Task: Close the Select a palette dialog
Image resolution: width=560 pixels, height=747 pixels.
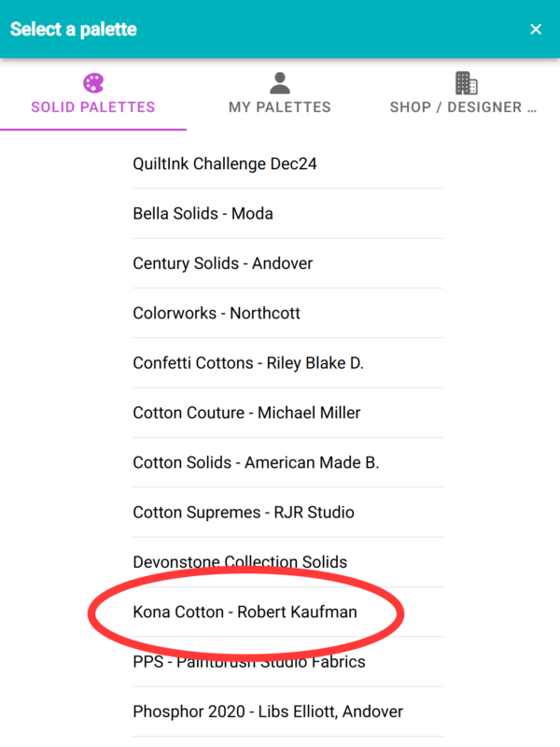Action: pos(536,30)
